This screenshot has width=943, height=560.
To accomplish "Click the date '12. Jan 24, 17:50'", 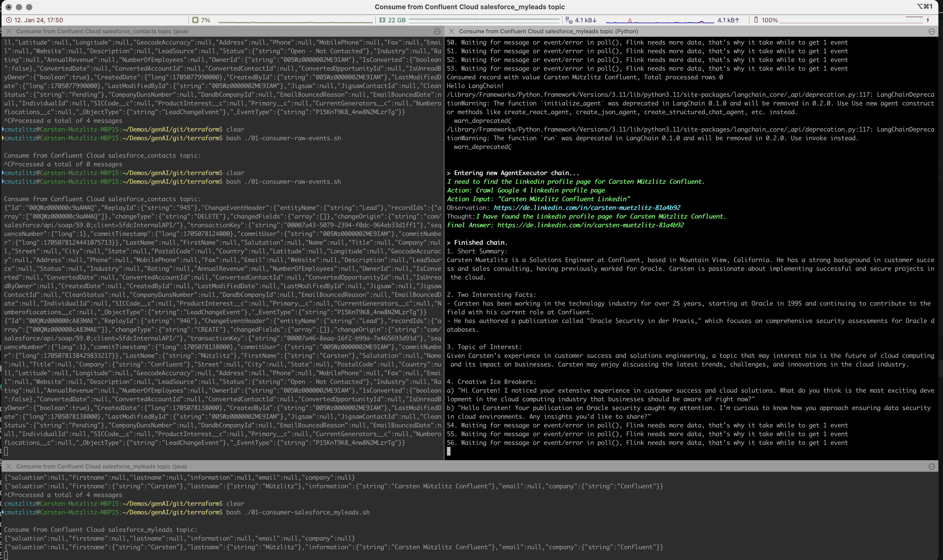I will 38,20.
